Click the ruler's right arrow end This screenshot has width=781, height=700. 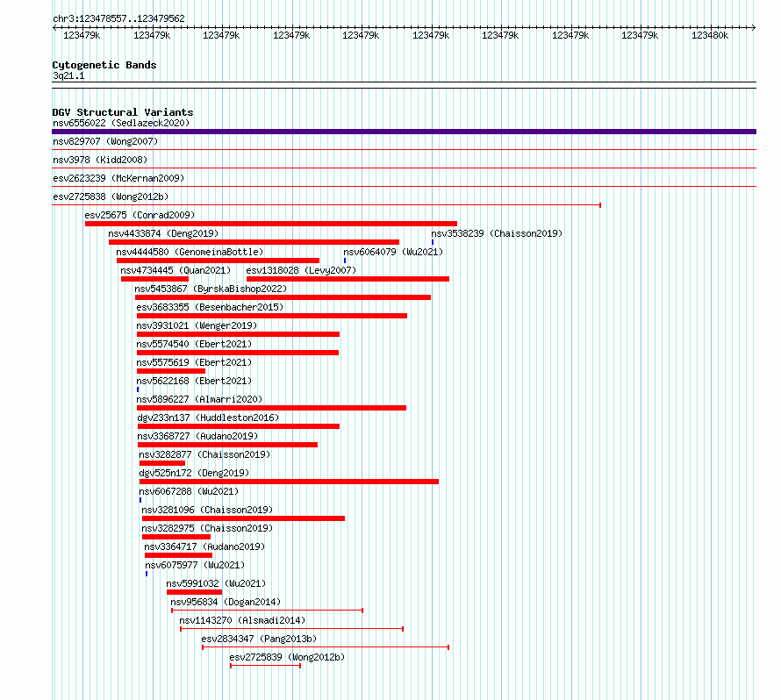[754, 27]
